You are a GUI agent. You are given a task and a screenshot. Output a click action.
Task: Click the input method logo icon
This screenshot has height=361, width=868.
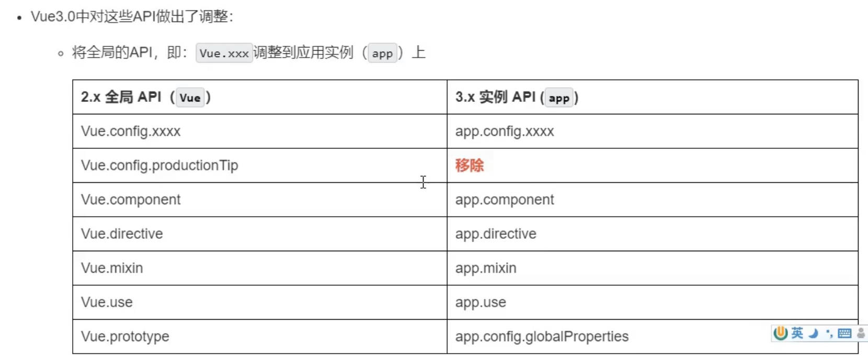[780, 333]
